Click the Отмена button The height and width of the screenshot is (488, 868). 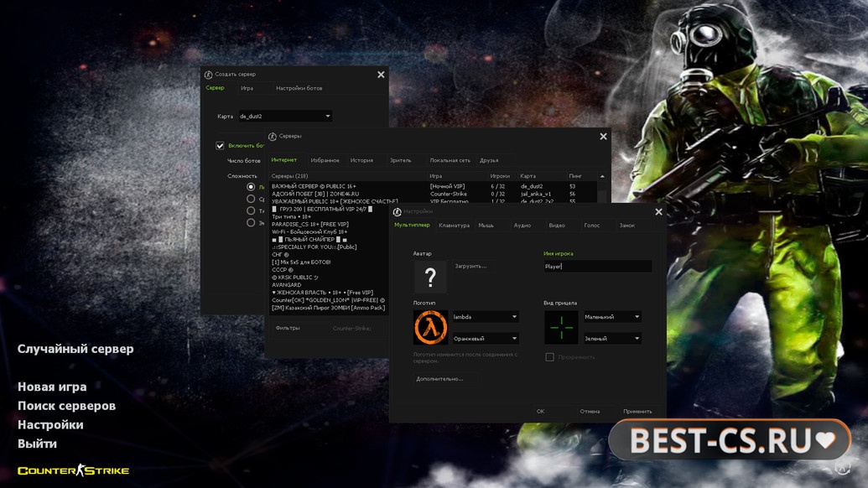coord(590,411)
